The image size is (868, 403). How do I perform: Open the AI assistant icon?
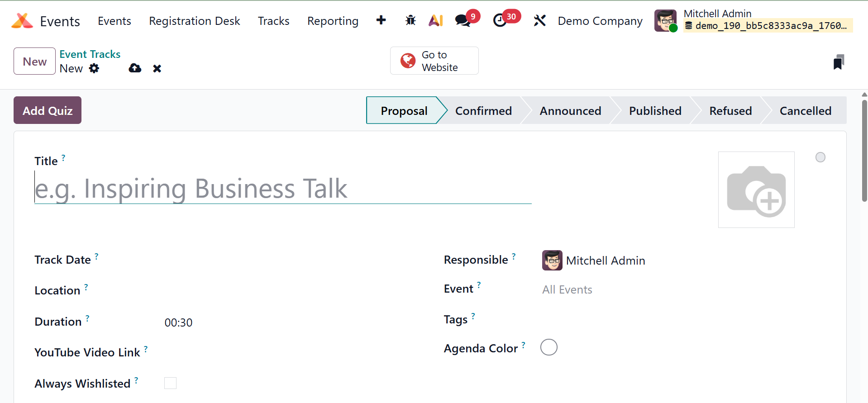(x=435, y=20)
